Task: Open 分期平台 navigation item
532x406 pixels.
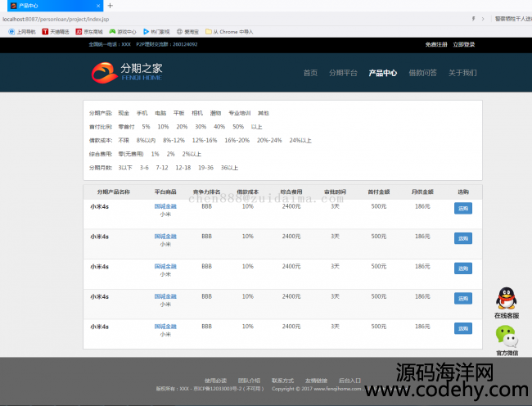Action: pos(343,73)
